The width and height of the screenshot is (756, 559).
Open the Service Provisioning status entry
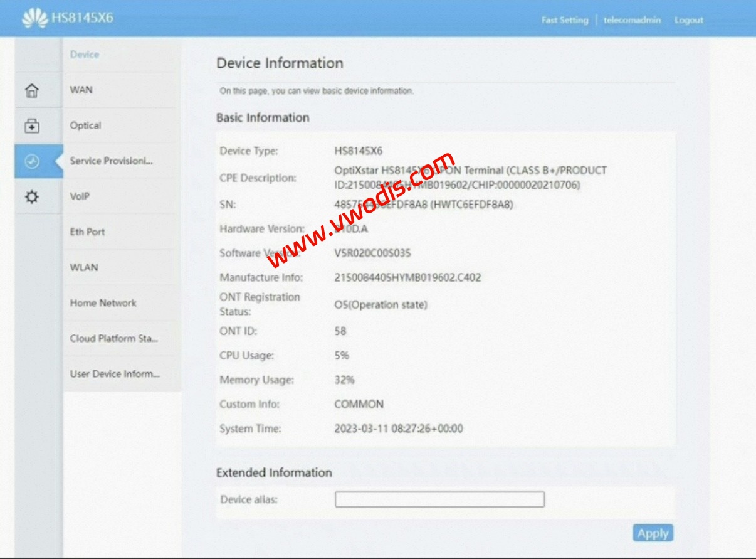pyautogui.click(x=112, y=161)
